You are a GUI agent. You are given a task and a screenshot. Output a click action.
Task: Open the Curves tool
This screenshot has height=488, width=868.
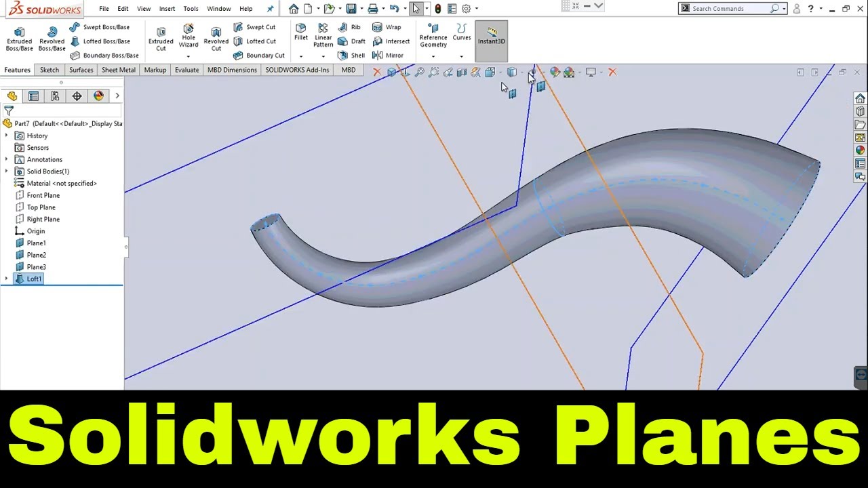[x=462, y=32]
